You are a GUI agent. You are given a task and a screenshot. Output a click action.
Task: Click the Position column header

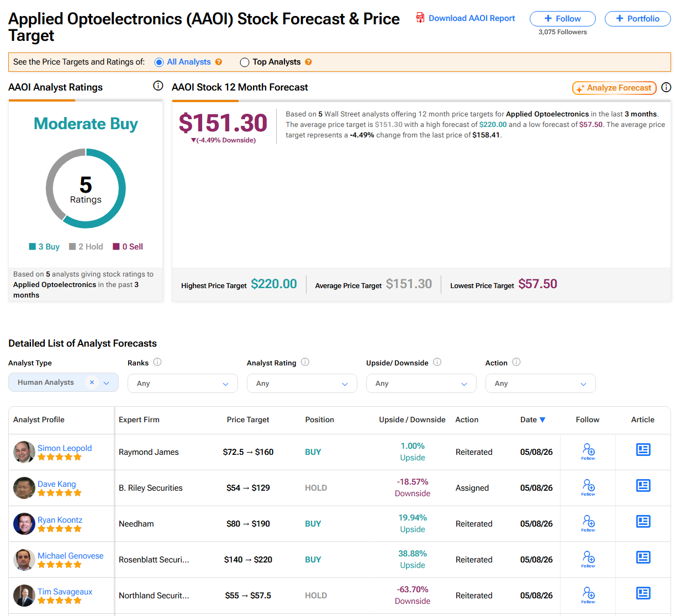pos(320,419)
